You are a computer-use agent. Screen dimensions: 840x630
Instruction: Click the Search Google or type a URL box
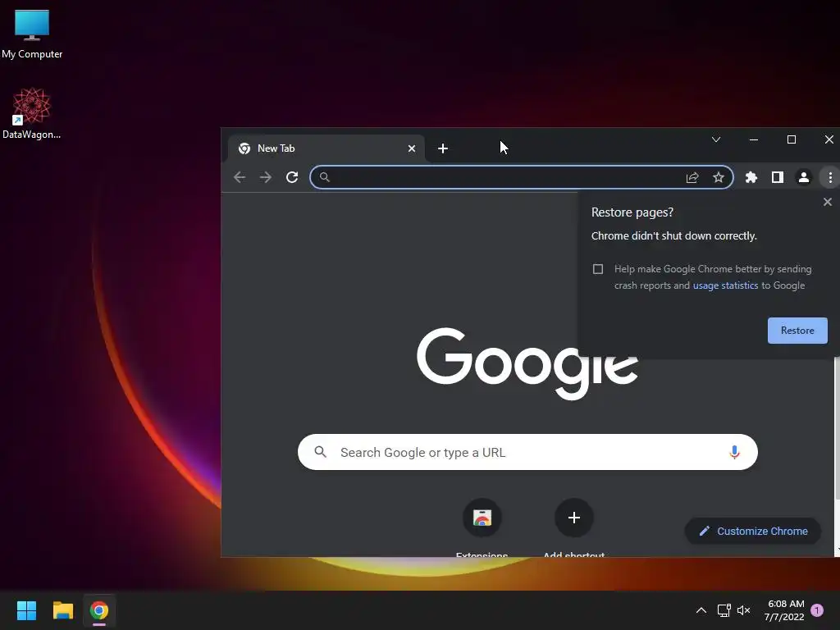(527, 452)
